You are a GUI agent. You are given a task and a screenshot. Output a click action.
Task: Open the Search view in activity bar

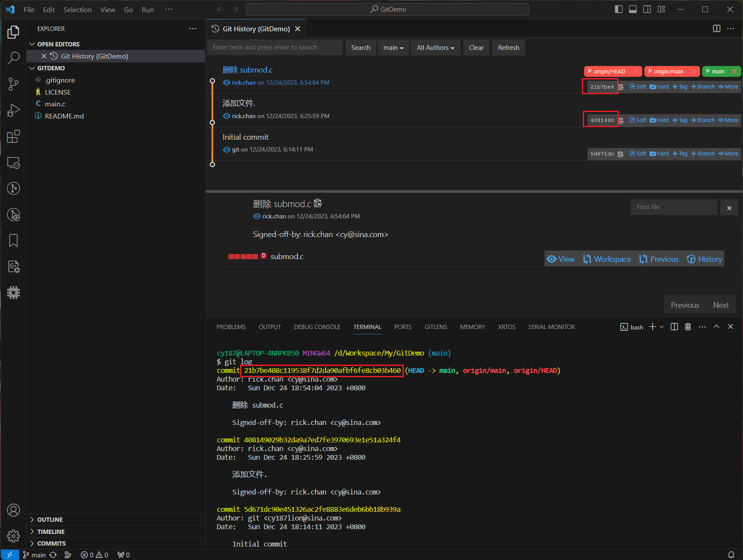click(13, 58)
